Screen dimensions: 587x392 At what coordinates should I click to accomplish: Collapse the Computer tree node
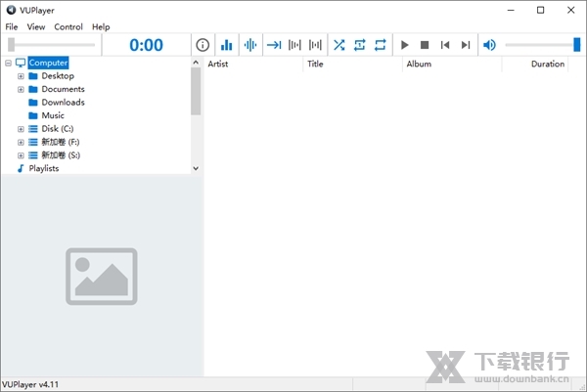(8, 64)
